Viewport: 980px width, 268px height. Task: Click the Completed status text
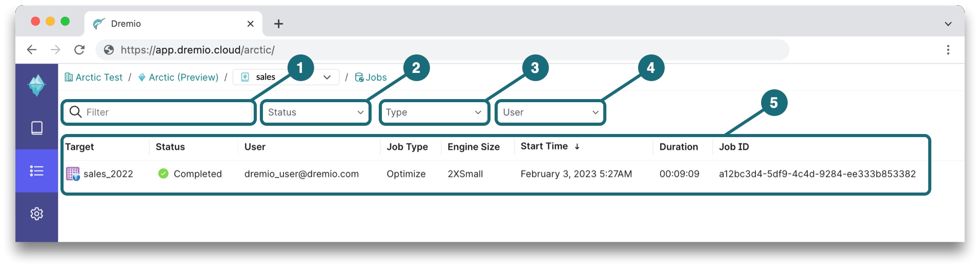coord(198,174)
